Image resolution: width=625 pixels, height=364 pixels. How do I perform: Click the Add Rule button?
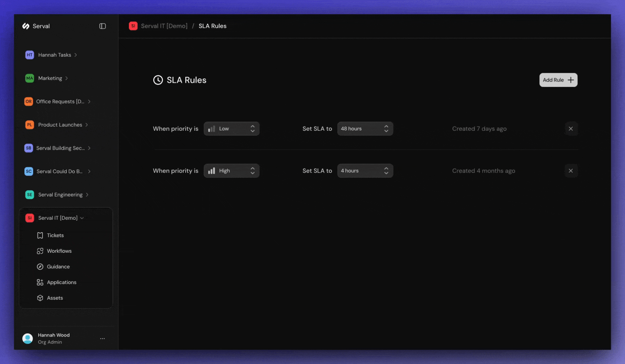(x=558, y=80)
